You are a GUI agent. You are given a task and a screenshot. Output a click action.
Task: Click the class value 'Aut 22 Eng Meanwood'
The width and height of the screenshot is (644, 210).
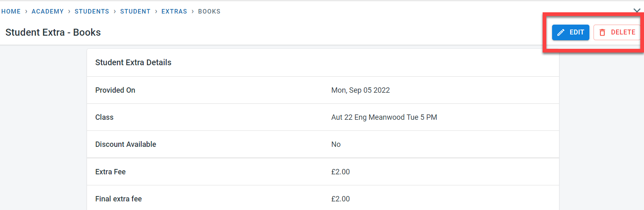384,117
